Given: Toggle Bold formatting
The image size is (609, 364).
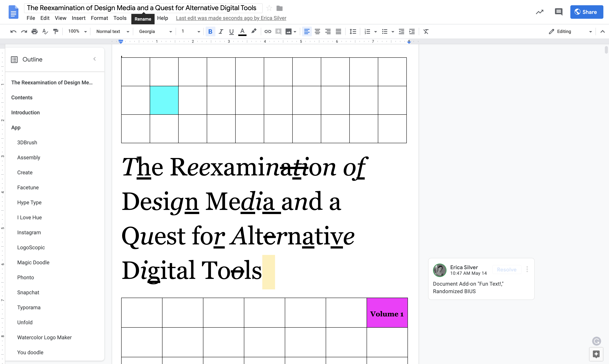Looking at the screenshot, I should (x=210, y=31).
